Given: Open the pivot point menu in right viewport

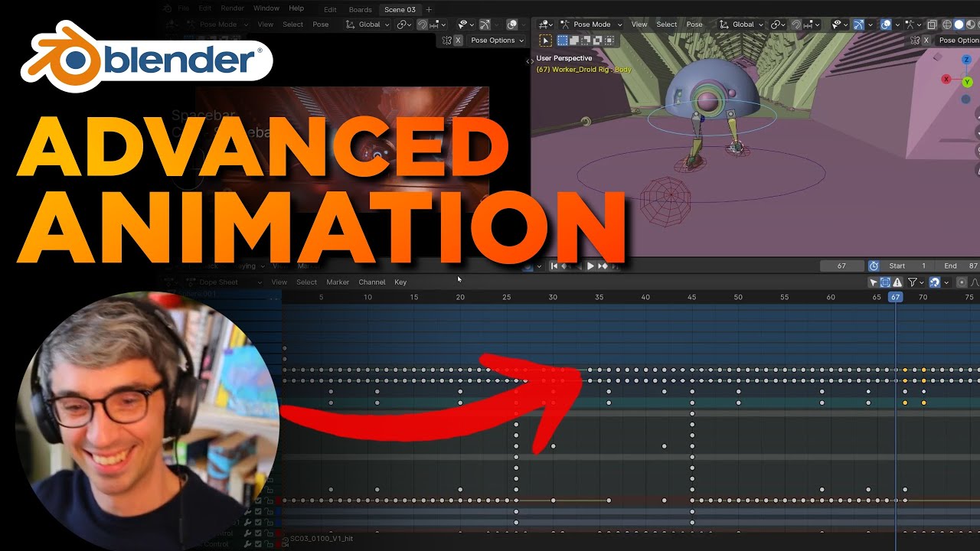Looking at the screenshot, I should click(779, 24).
